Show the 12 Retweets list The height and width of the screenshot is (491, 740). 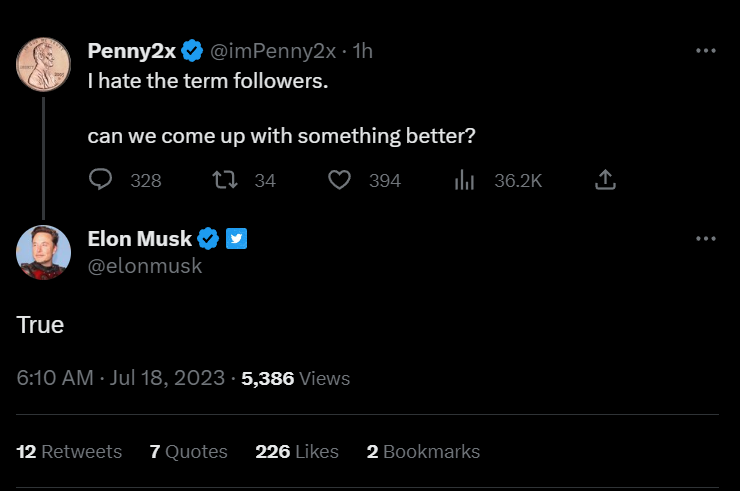click(x=69, y=452)
